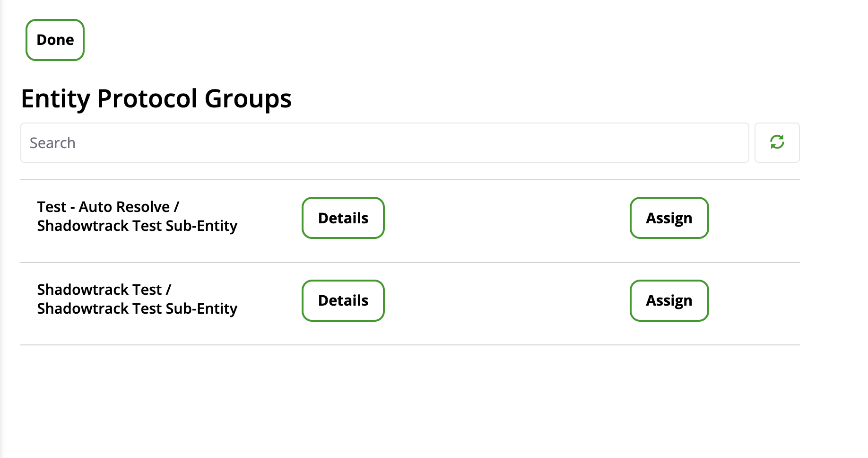
Task: Close this view using Done
Action: pyautogui.click(x=55, y=40)
